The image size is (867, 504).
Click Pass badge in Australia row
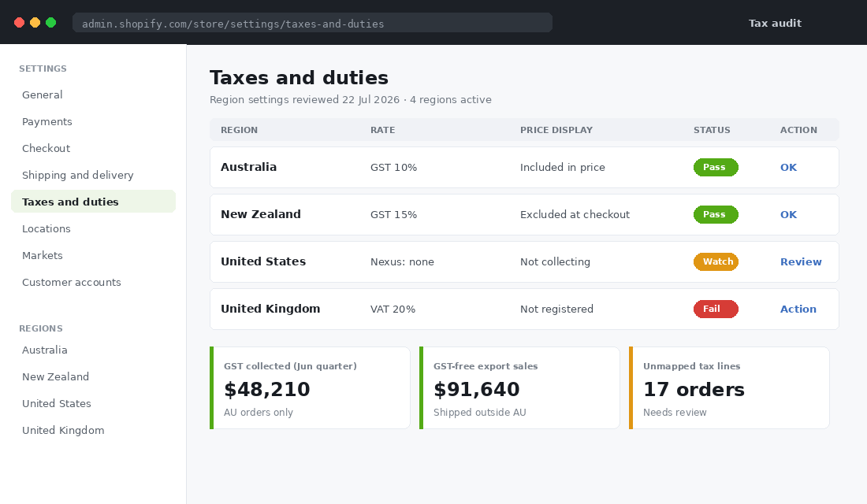(x=716, y=168)
